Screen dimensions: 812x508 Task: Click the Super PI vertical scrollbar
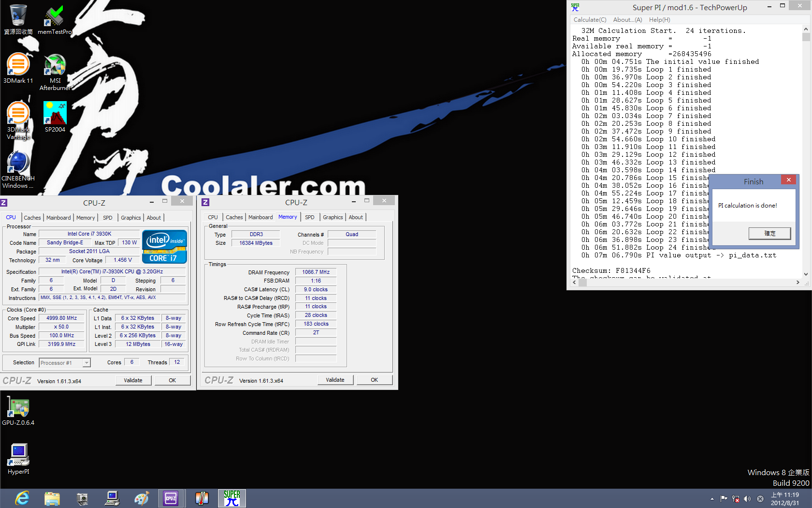(x=806, y=151)
